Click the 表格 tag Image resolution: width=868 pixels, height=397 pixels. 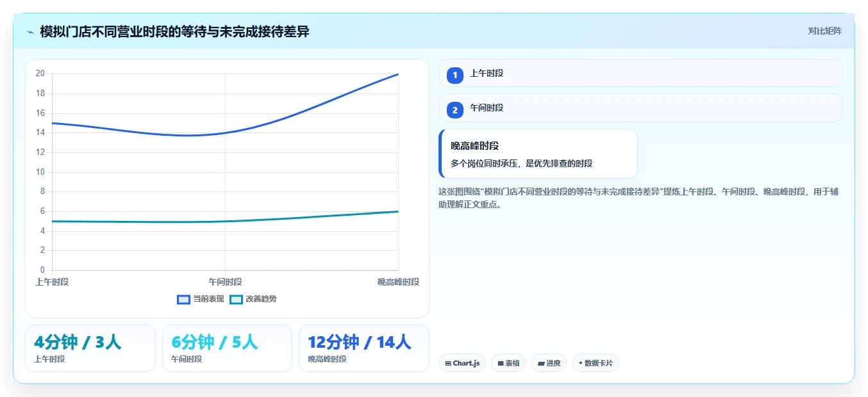[x=508, y=363]
